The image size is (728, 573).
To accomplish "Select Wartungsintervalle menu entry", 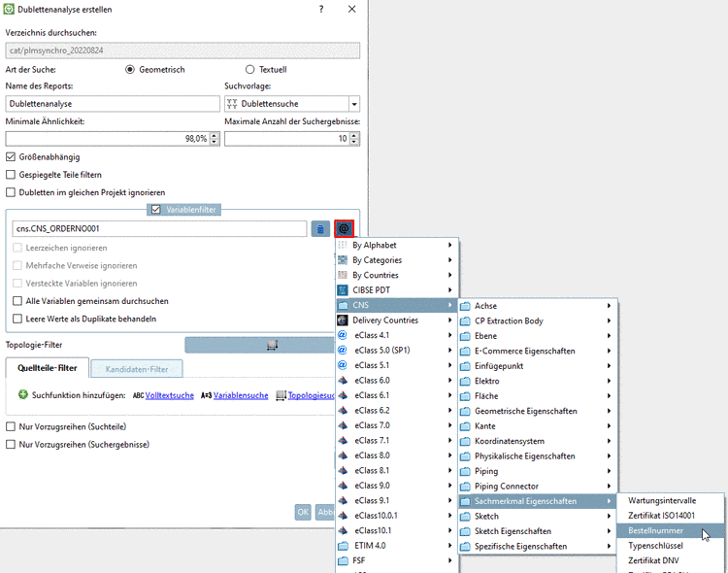I will (671, 500).
